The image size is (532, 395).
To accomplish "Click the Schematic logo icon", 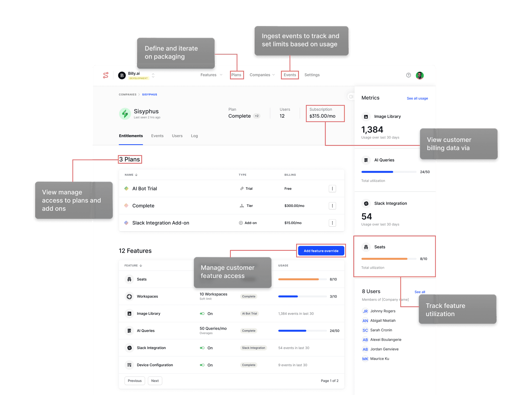I will click(x=106, y=75).
